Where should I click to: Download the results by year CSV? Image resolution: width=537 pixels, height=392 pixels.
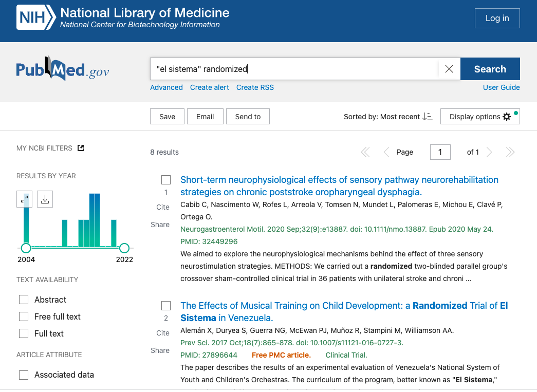(x=45, y=199)
